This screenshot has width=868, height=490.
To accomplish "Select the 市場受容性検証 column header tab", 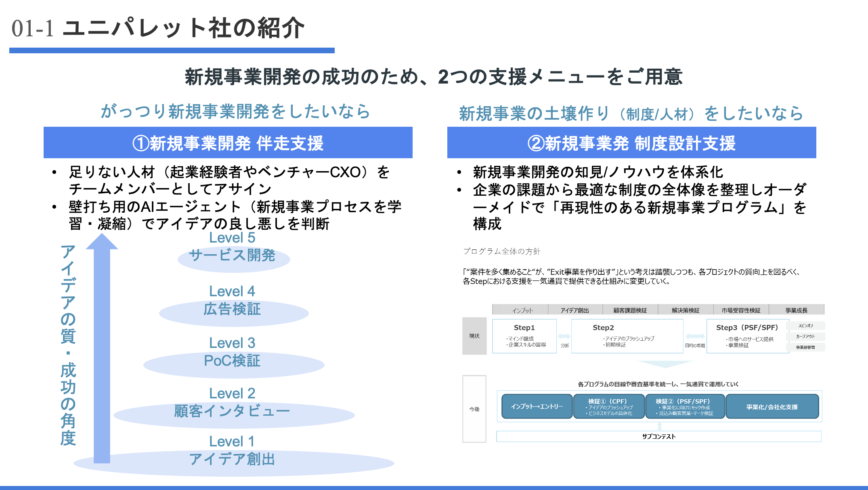I will (741, 310).
